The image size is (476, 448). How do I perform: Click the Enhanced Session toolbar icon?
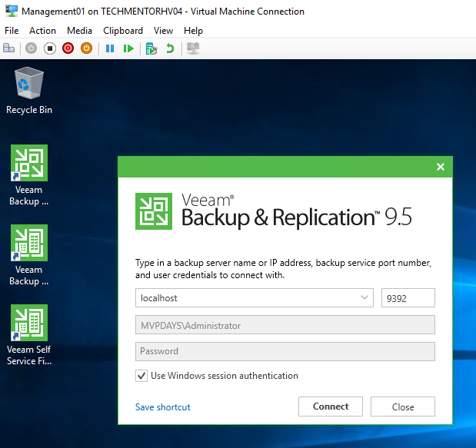(194, 48)
